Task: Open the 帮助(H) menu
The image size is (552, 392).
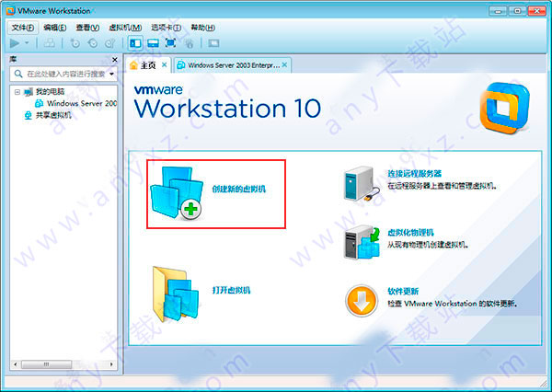Action: coord(202,28)
